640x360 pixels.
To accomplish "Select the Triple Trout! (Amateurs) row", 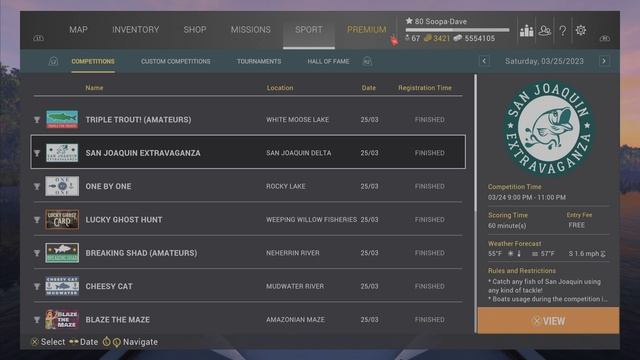I will pyautogui.click(x=248, y=120).
